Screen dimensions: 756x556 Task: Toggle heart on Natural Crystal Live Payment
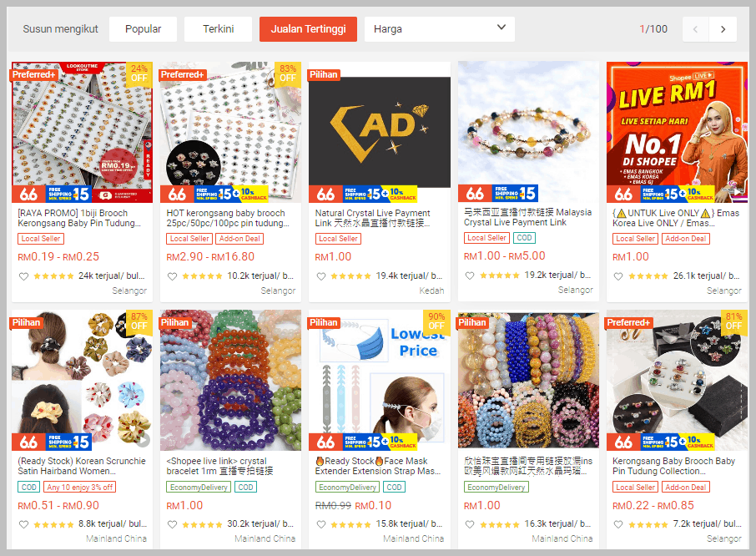[320, 276]
